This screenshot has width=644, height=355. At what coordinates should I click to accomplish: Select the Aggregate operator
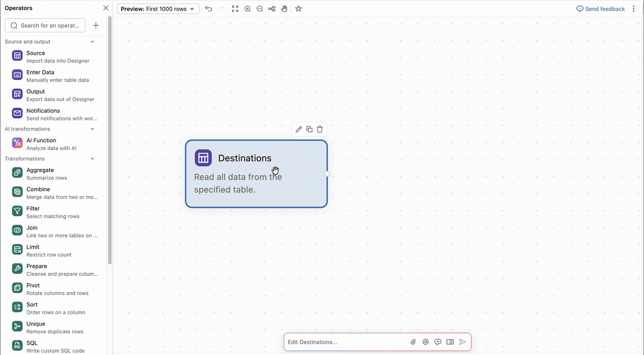[x=54, y=174]
